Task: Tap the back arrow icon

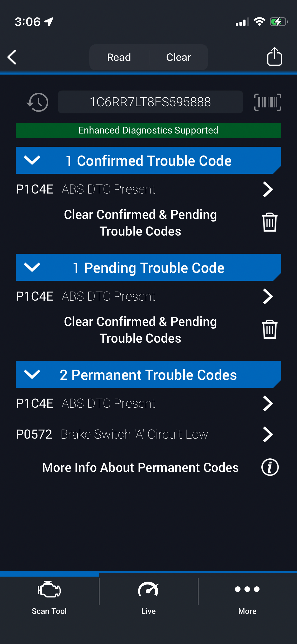Action: [x=12, y=57]
